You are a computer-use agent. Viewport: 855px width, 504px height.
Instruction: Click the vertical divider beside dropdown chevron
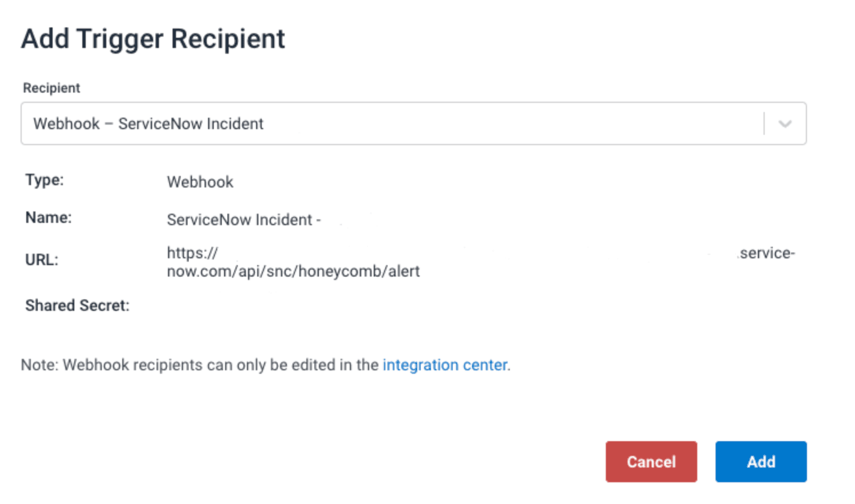coord(764,123)
